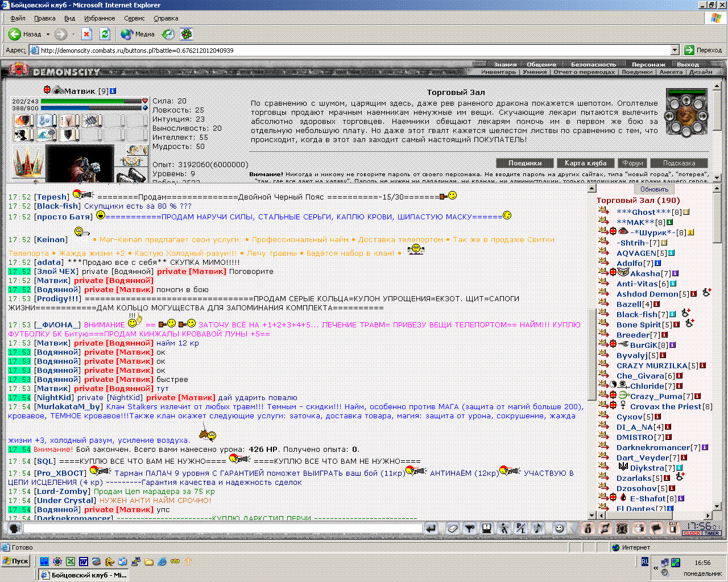The width and height of the screenshot is (728, 582).
Task: Click the Переход go button
Action: (703, 50)
